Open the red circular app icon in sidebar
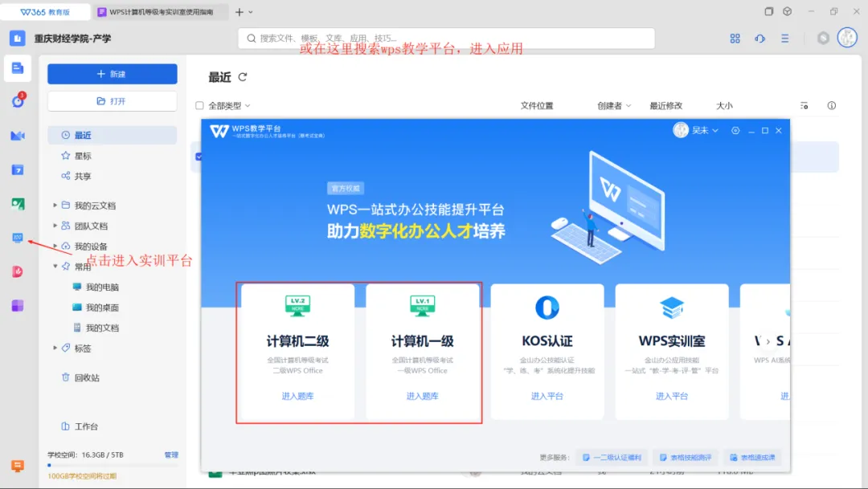The height and width of the screenshot is (489, 868). [x=18, y=271]
